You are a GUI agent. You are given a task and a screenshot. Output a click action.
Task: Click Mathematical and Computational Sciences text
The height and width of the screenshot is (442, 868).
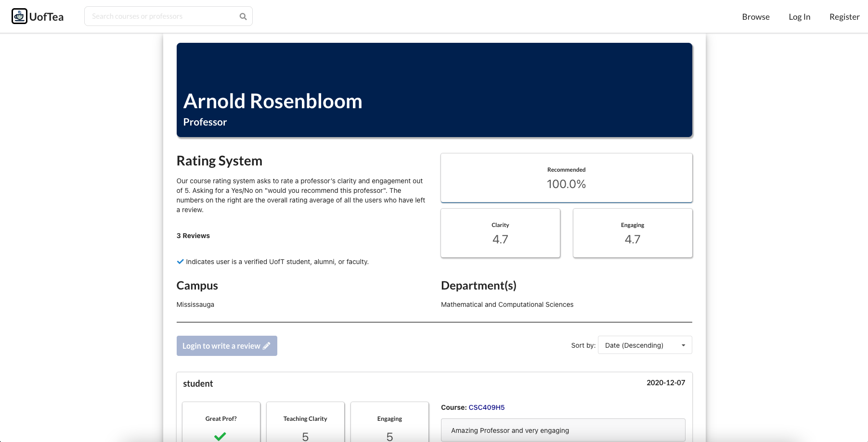point(507,304)
